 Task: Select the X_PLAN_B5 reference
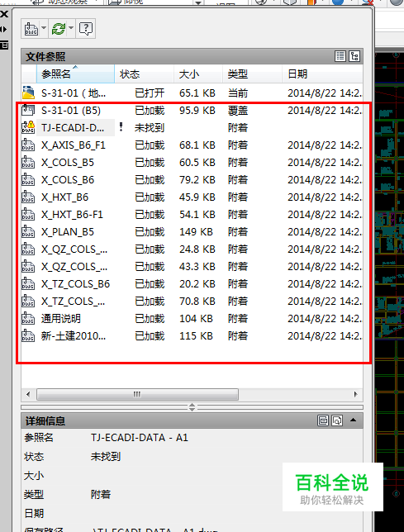click(192, 232)
